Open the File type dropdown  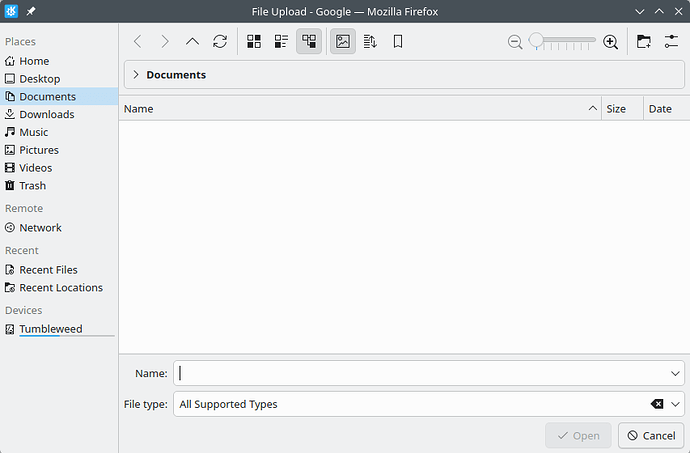coord(676,404)
